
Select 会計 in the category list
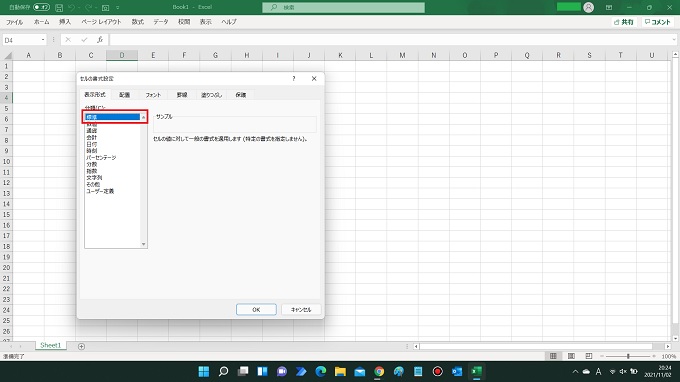tap(92, 137)
